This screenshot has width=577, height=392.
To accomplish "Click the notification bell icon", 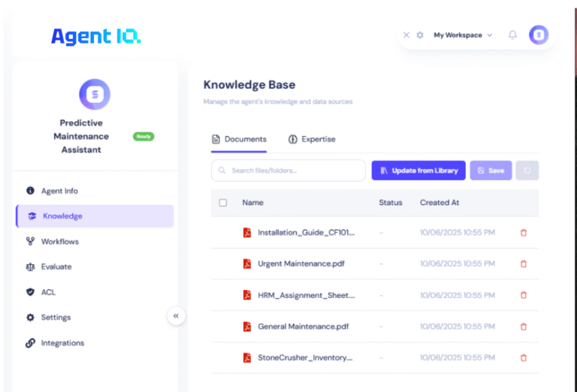I will click(x=512, y=35).
